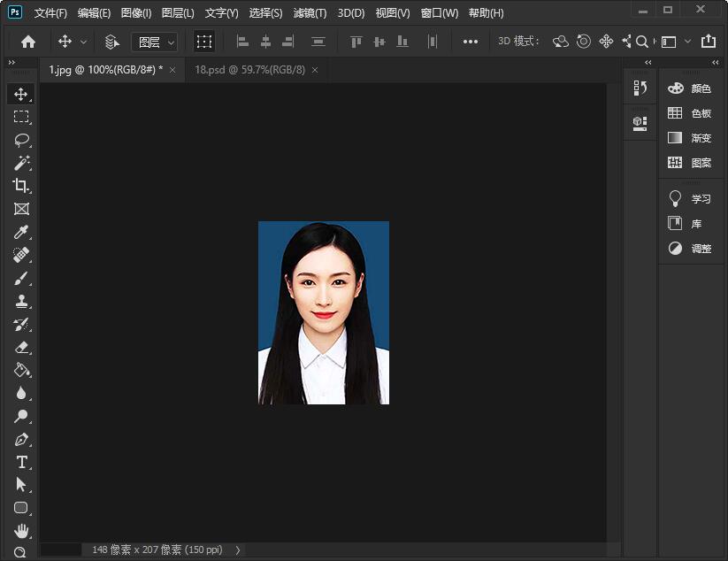Open the 调整 panel
This screenshot has width=728, height=561.
(x=691, y=249)
